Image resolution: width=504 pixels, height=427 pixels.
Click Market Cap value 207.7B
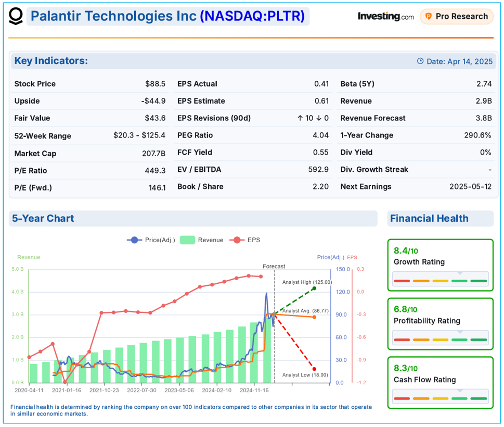click(153, 154)
